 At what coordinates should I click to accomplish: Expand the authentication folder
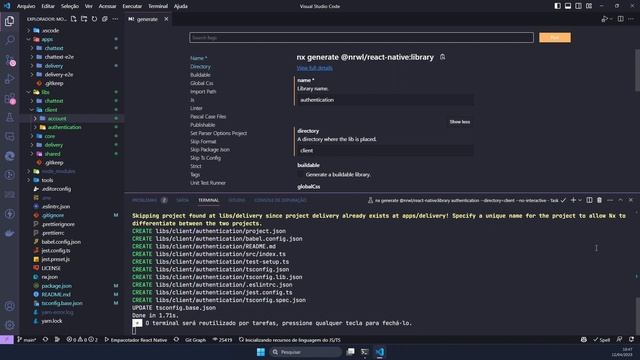(x=35, y=127)
